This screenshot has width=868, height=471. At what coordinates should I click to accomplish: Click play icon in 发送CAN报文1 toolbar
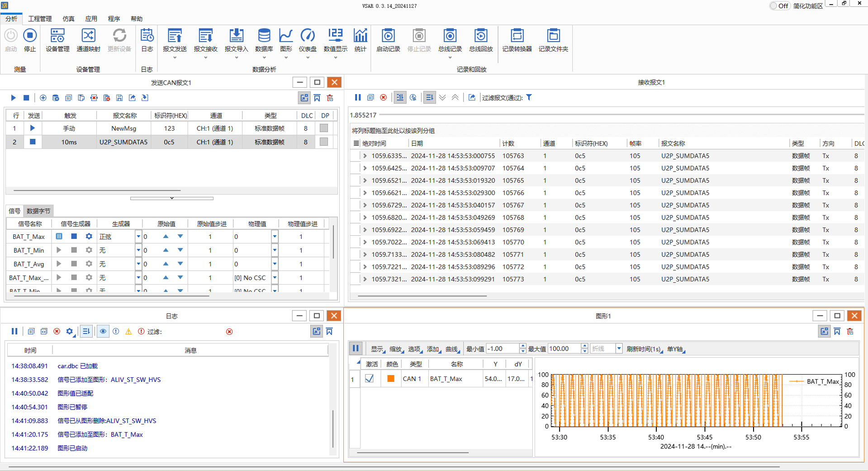coord(13,98)
